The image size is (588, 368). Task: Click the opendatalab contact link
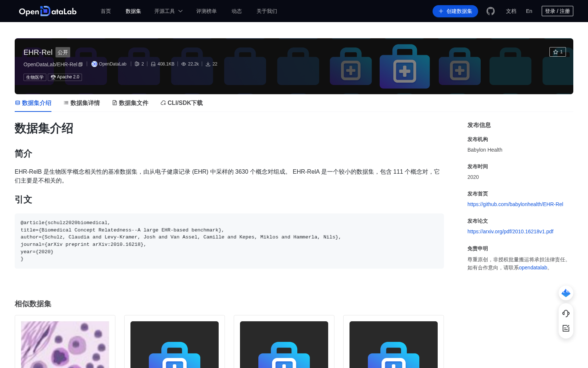[533, 268]
